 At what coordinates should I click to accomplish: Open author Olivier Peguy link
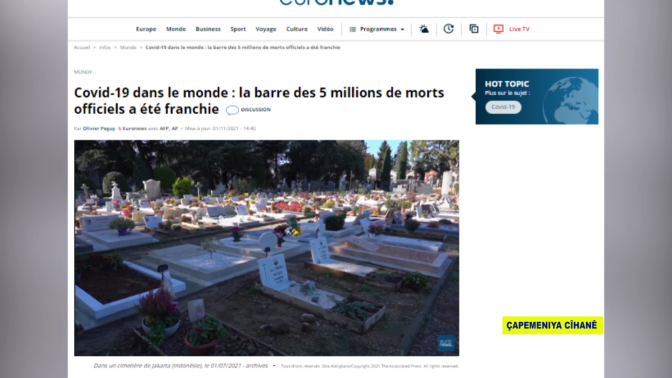click(x=99, y=129)
